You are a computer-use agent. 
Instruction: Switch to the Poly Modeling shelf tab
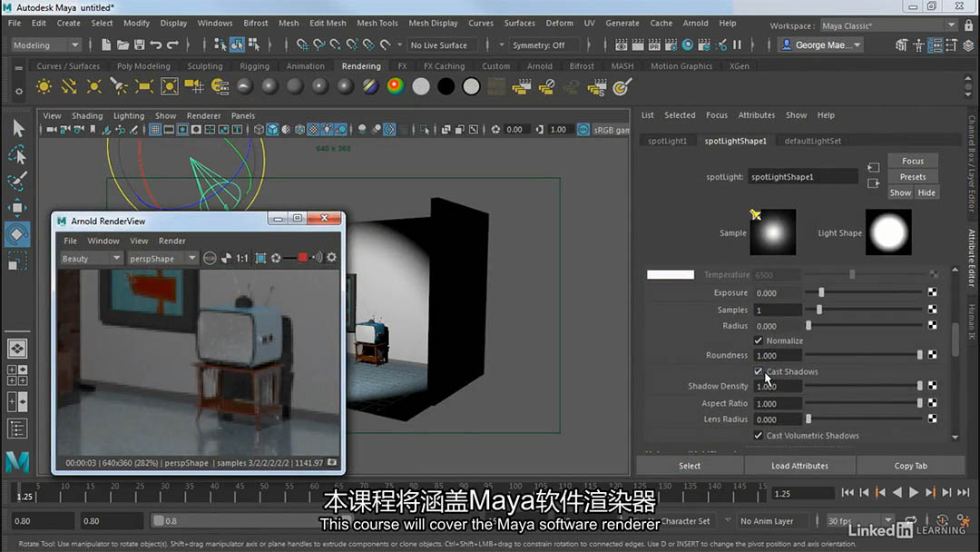click(x=143, y=65)
